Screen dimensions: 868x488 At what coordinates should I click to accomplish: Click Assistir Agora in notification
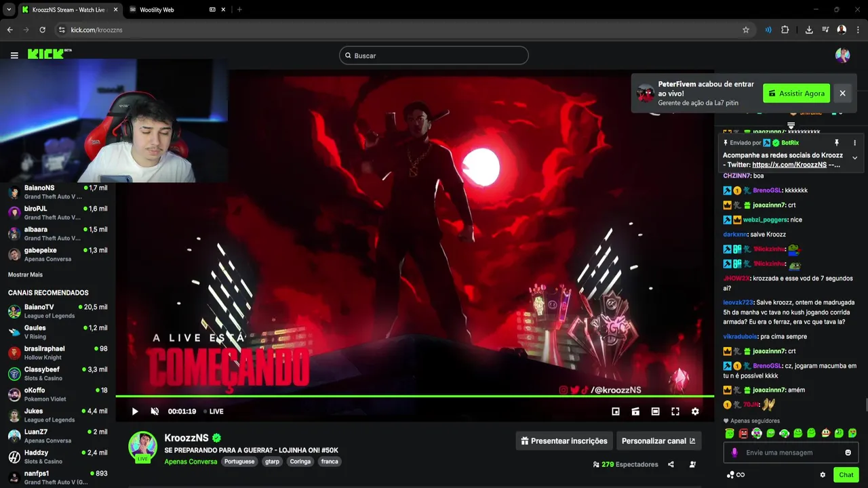pos(797,94)
